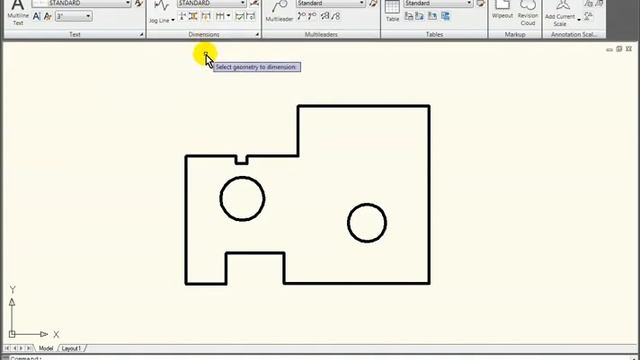Click the Update dimension icon

click(x=251, y=16)
